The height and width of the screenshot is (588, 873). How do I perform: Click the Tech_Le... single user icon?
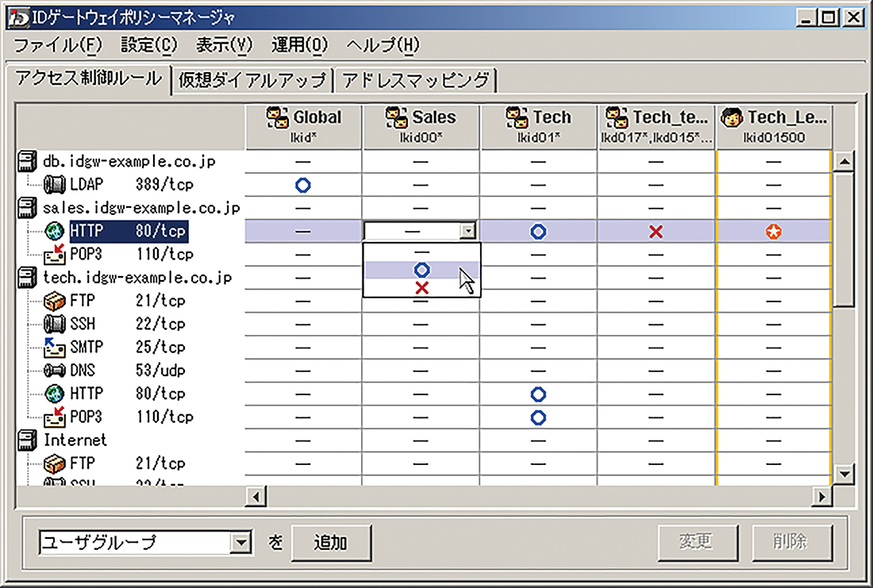coord(733,117)
